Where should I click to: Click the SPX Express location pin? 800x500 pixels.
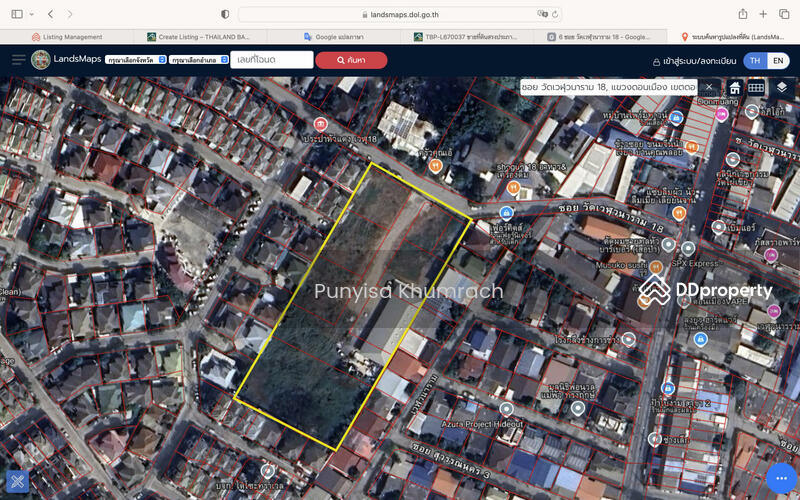tap(688, 249)
